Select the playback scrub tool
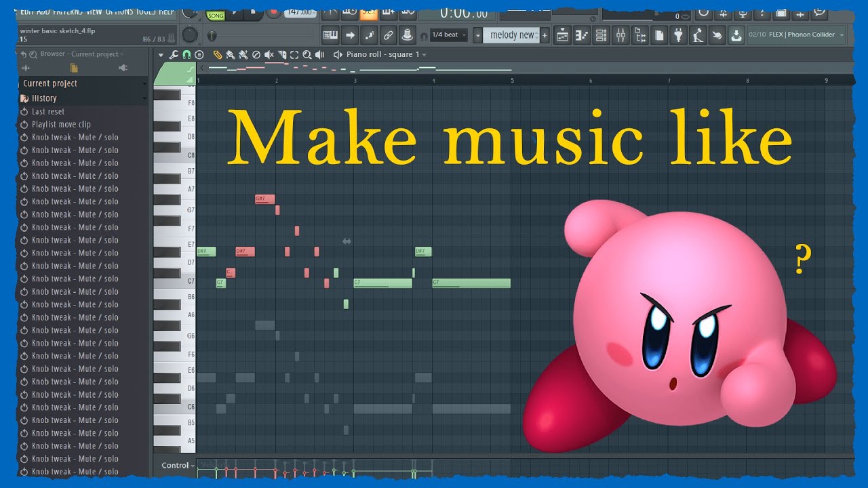The width and height of the screenshot is (868, 488). (319, 55)
